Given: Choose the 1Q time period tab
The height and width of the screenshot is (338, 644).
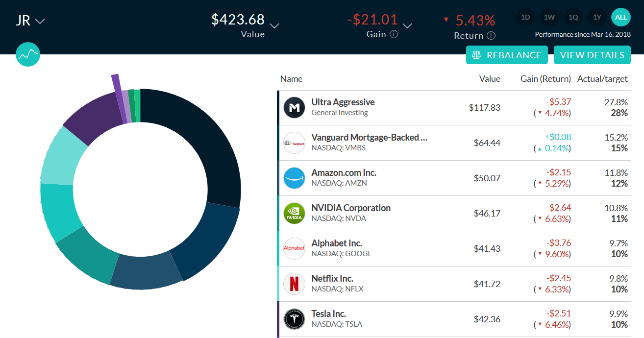Looking at the screenshot, I should pos(573,17).
